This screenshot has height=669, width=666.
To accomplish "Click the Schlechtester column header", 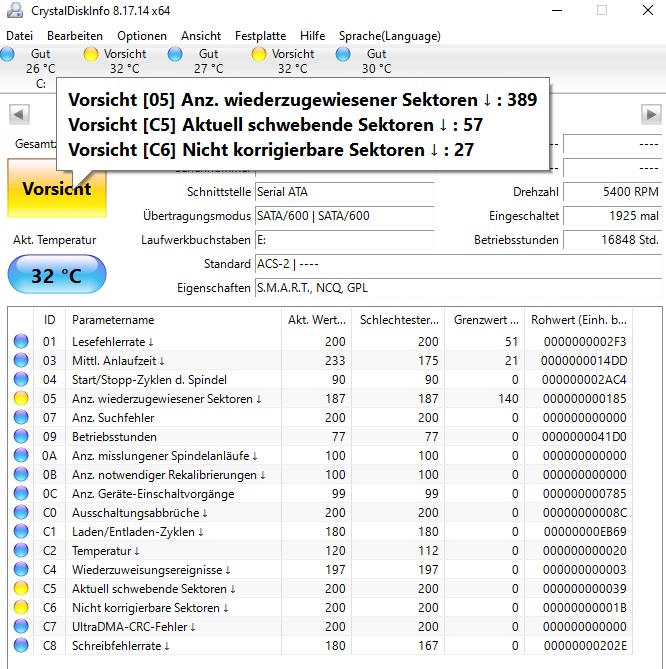I will 398,320.
